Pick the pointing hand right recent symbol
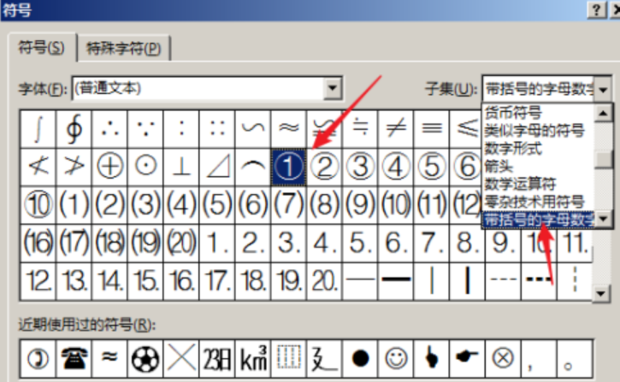Viewport: 620px width, 382px height. coord(467,358)
